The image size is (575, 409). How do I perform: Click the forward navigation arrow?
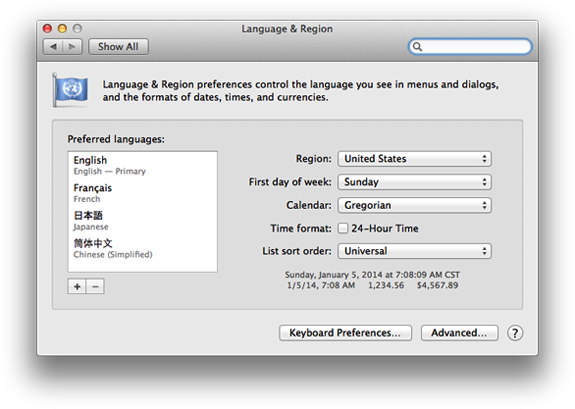click(x=72, y=47)
